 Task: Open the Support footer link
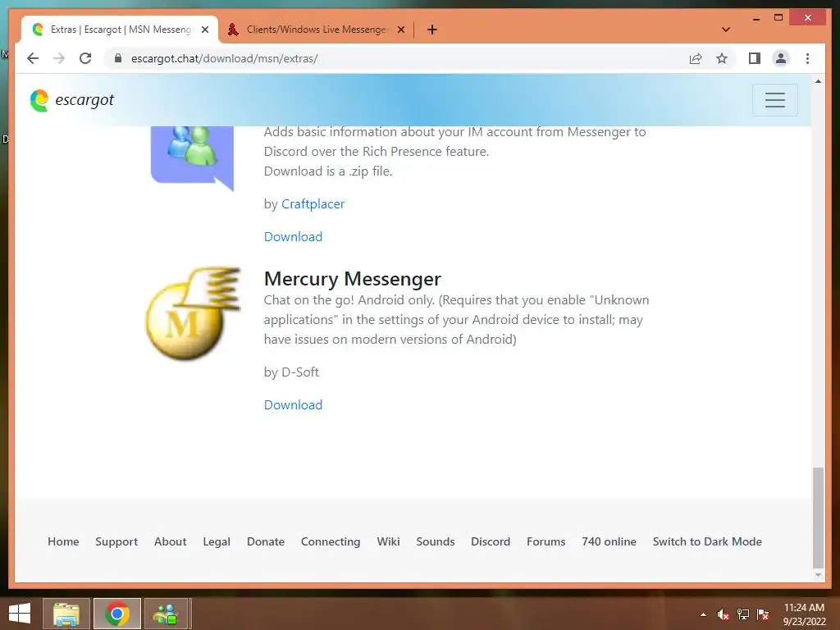click(116, 541)
